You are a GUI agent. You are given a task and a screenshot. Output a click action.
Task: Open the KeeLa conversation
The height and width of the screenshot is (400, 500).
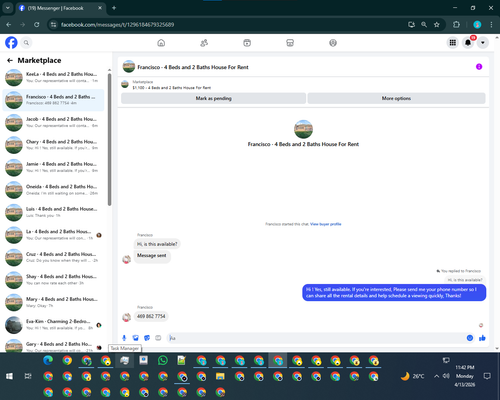point(53,77)
